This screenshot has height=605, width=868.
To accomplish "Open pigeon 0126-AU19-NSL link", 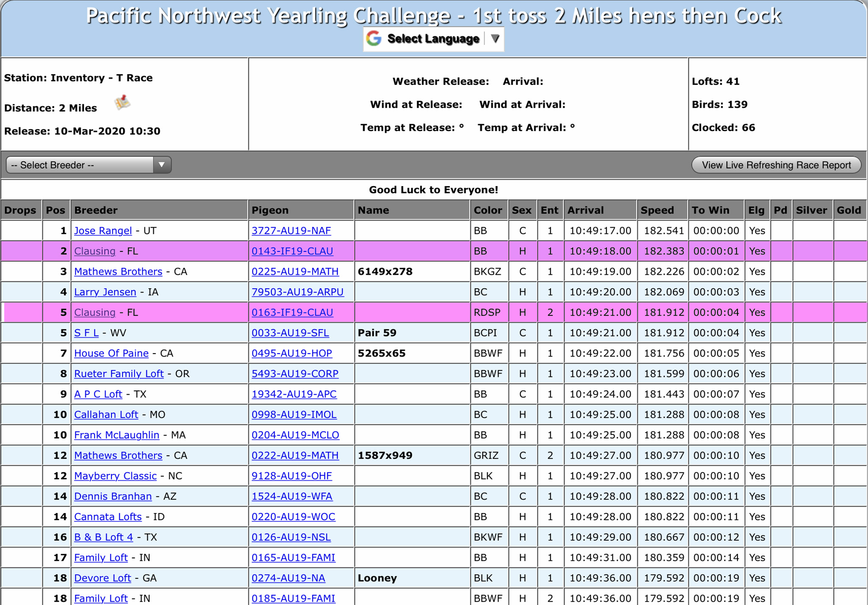I will pos(291,537).
